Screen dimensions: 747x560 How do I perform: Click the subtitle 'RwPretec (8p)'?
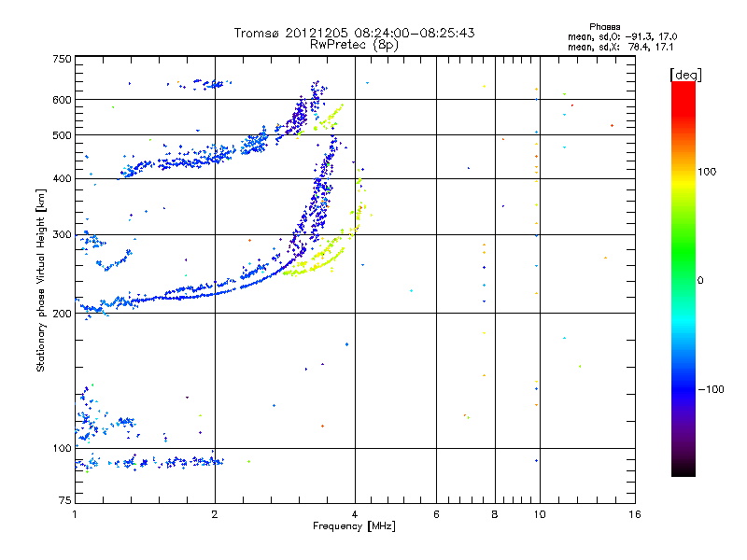354,45
